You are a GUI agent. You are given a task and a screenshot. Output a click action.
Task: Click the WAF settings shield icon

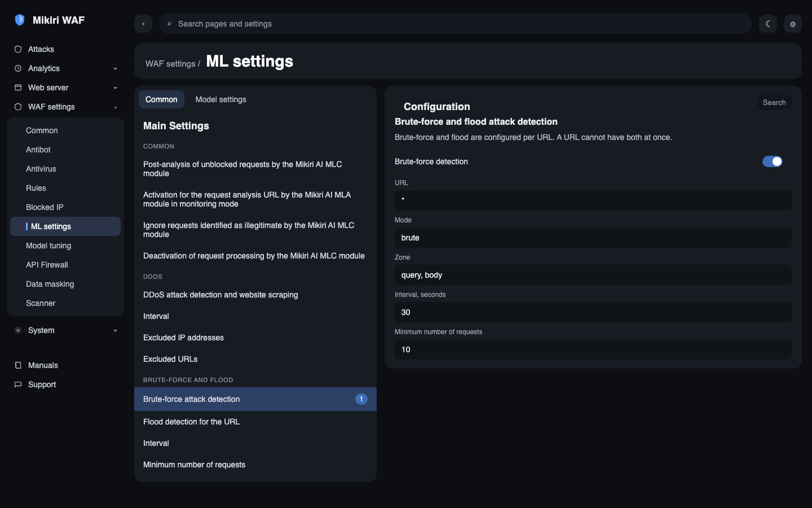[x=18, y=107]
